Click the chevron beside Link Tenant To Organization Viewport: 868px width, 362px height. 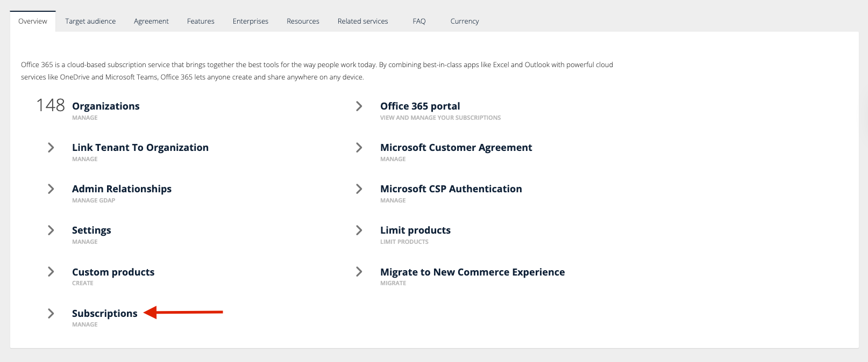51,148
